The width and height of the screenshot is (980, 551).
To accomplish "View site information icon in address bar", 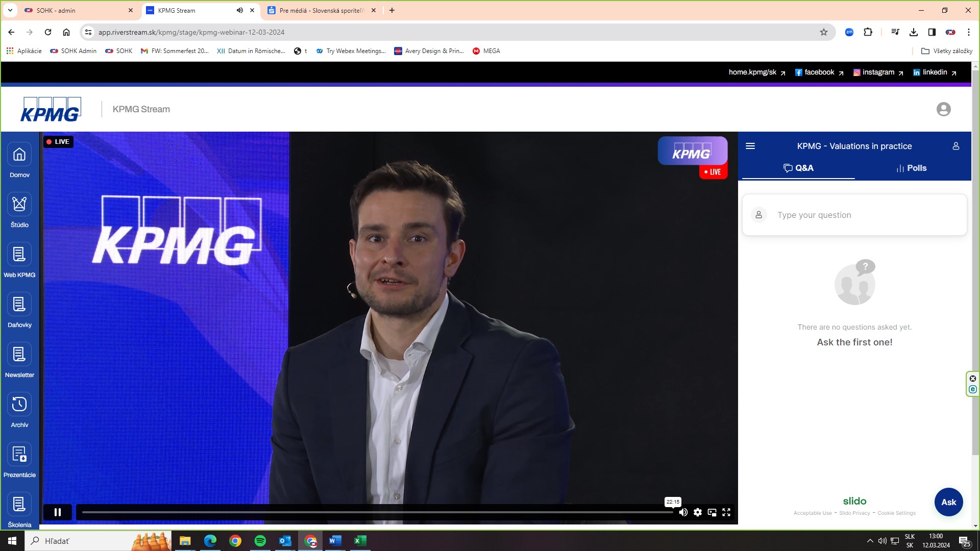I will [88, 32].
